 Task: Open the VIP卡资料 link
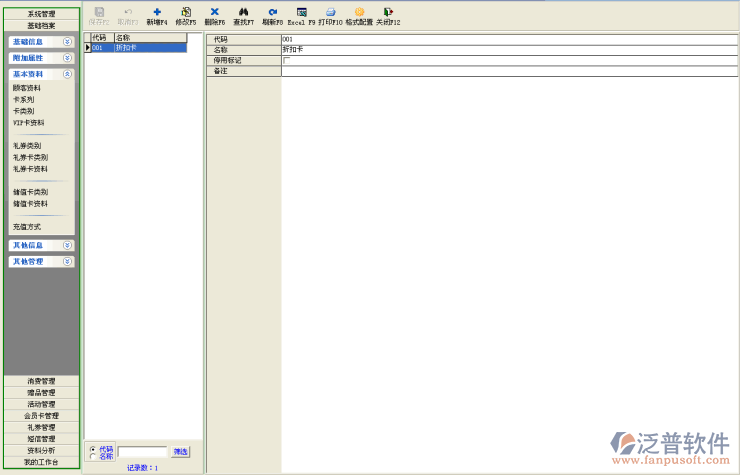click(x=29, y=123)
